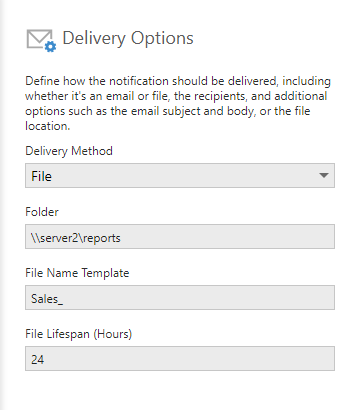Image resolution: width=360 pixels, height=410 pixels.
Task: Click the File Name Template label
Action: click(77, 273)
